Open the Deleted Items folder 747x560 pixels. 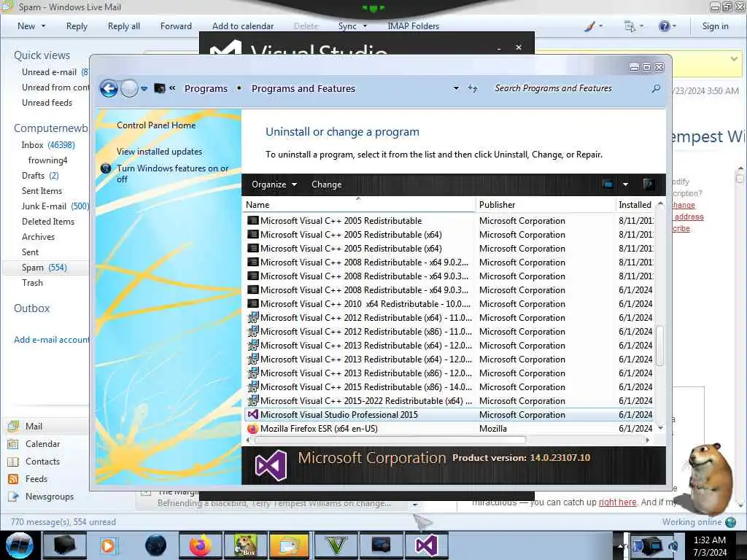point(48,222)
